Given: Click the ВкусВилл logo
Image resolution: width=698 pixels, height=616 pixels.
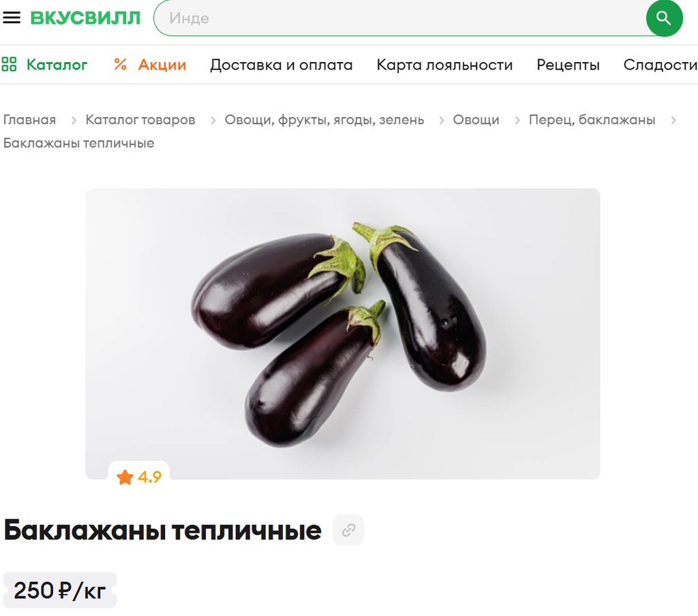Looking at the screenshot, I should coord(85,18).
